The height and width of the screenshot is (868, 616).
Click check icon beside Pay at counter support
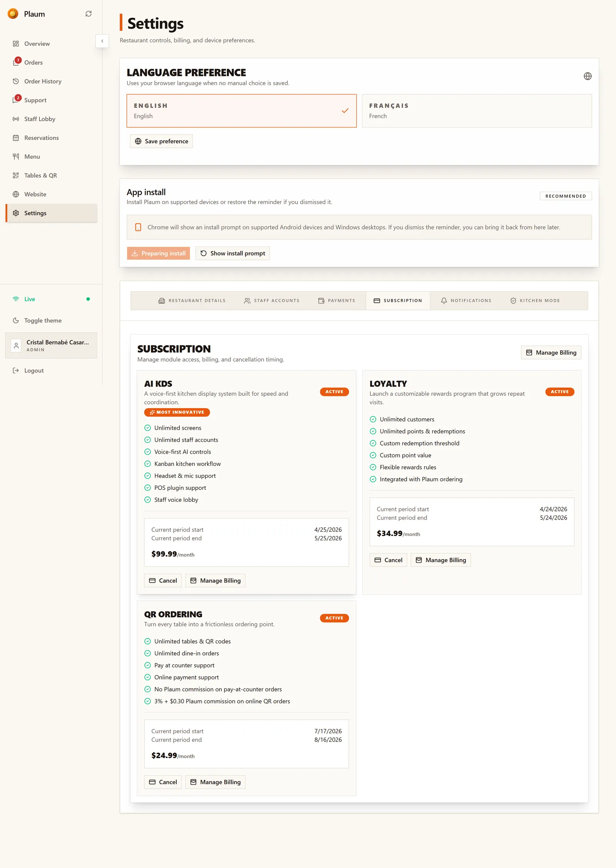pyautogui.click(x=147, y=665)
